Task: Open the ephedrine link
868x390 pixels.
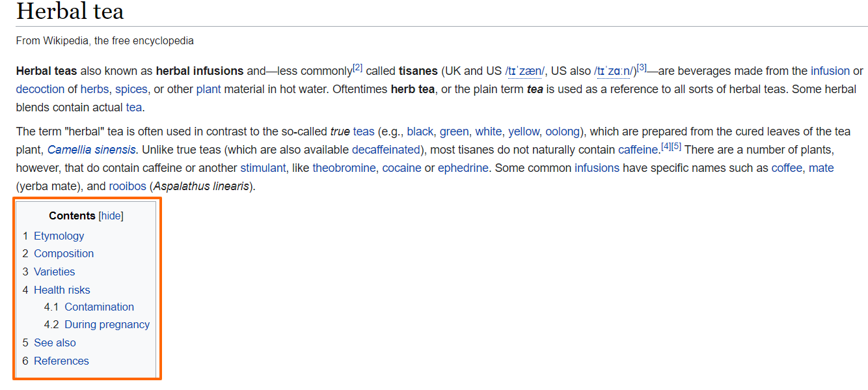Action: pyautogui.click(x=463, y=168)
